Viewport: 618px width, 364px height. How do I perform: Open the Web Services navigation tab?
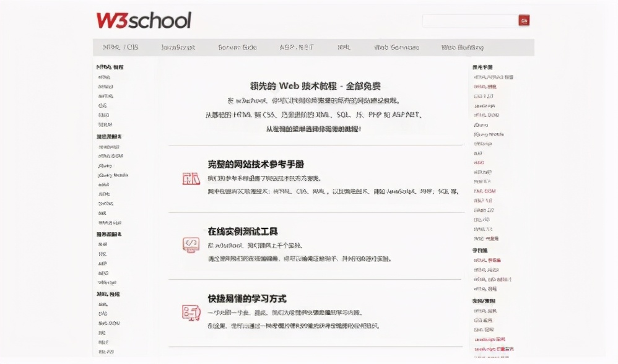[x=396, y=47]
